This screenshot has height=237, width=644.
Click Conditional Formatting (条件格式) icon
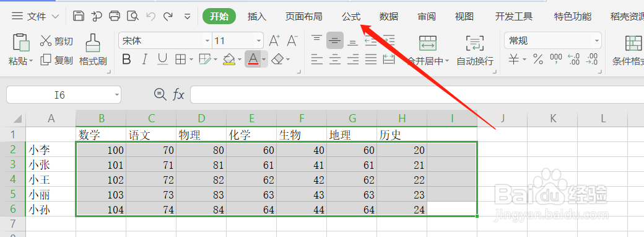click(x=633, y=43)
